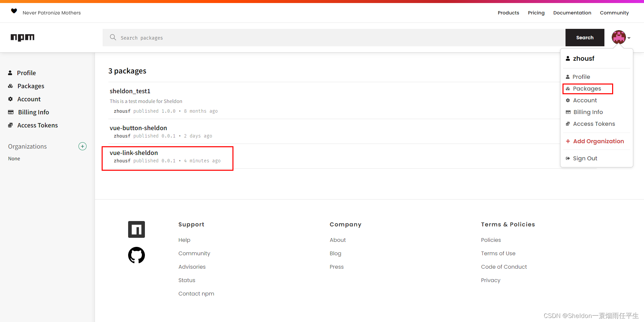Click Sign Out arrow icon

click(x=568, y=158)
